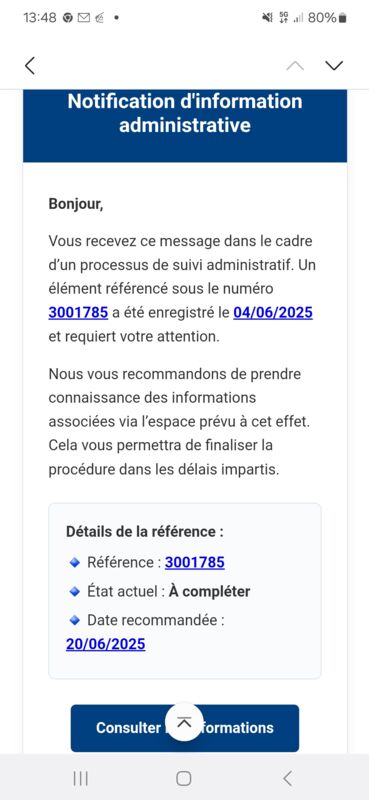Screen dimensions: 369x800
Task: Tap the Home button in navigation bar
Action: [x=184, y=778]
